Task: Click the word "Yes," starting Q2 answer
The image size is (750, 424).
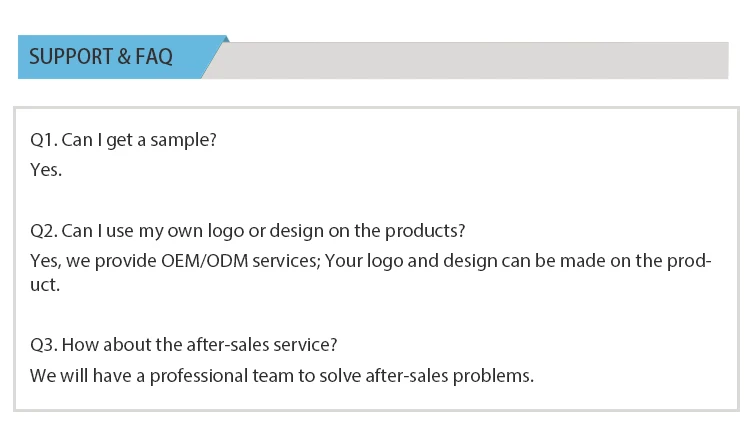Action: 45,261
